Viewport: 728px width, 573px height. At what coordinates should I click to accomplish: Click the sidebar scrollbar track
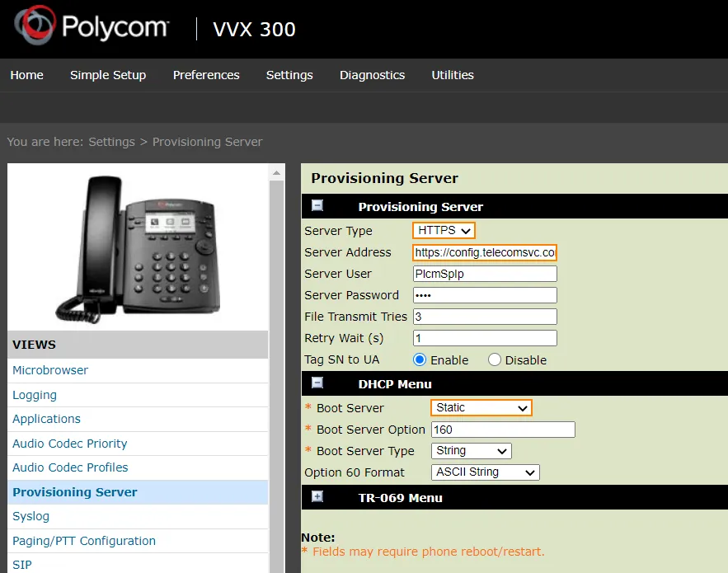[x=277, y=376]
